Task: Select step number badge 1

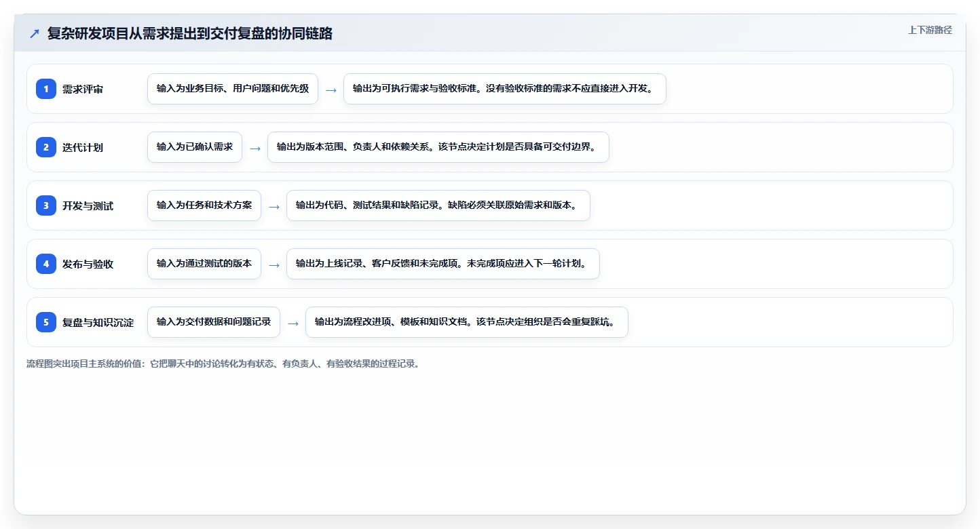Action: (x=46, y=89)
